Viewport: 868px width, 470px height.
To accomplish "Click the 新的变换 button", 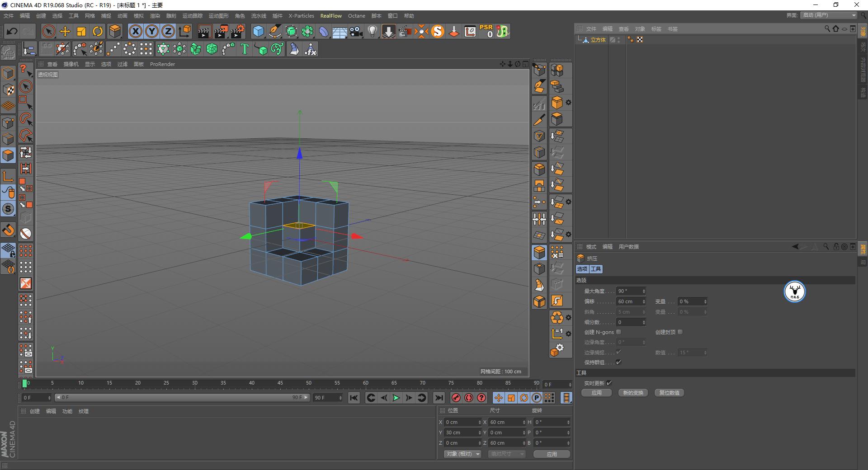I will (x=633, y=392).
